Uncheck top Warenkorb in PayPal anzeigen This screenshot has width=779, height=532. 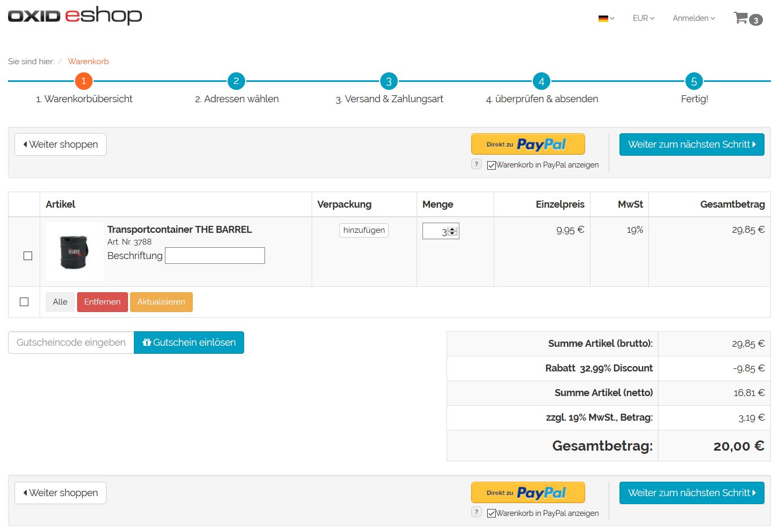pyautogui.click(x=491, y=165)
